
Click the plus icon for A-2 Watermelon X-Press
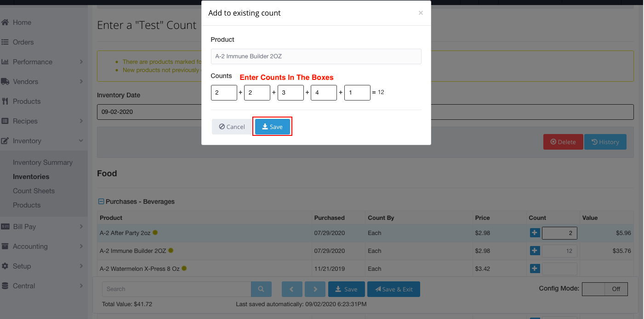tap(534, 269)
